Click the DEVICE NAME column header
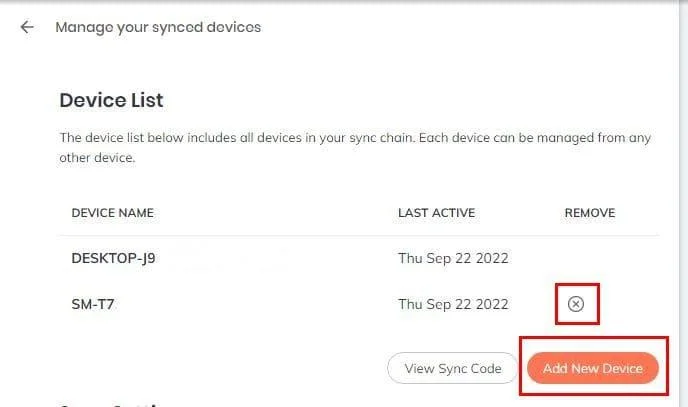The image size is (688, 407). tap(112, 213)
